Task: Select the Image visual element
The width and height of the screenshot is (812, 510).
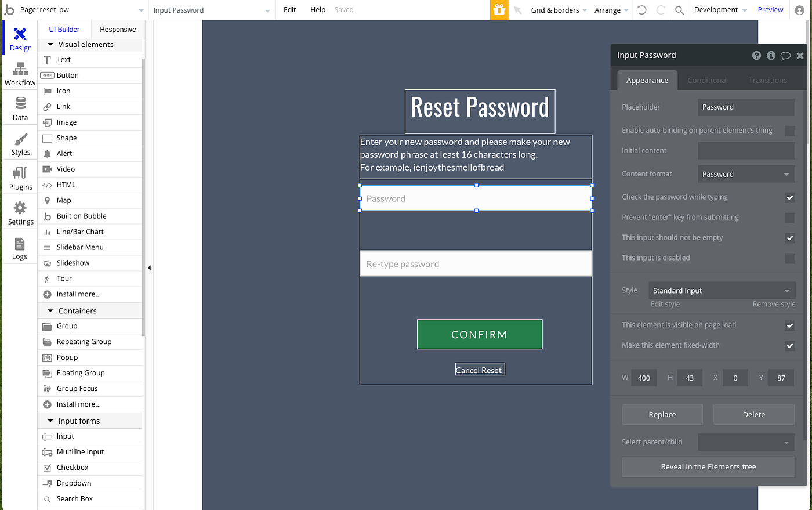Action: (x=90, y=122)
